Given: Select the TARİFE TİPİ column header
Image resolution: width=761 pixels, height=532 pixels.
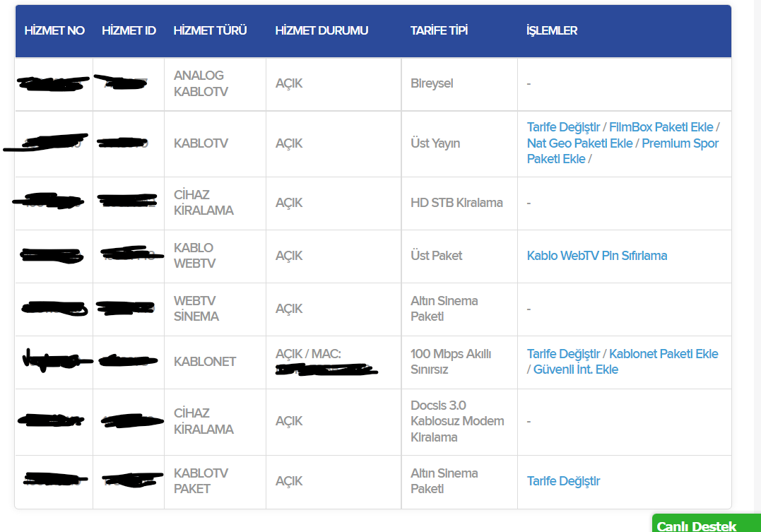Looking at the screenshot, I should click(439, 31).
